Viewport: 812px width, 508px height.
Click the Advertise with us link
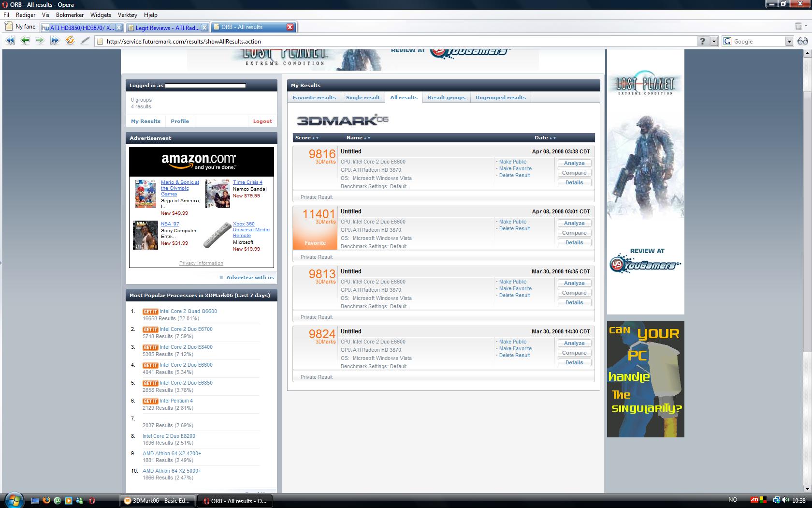point(250,278)
